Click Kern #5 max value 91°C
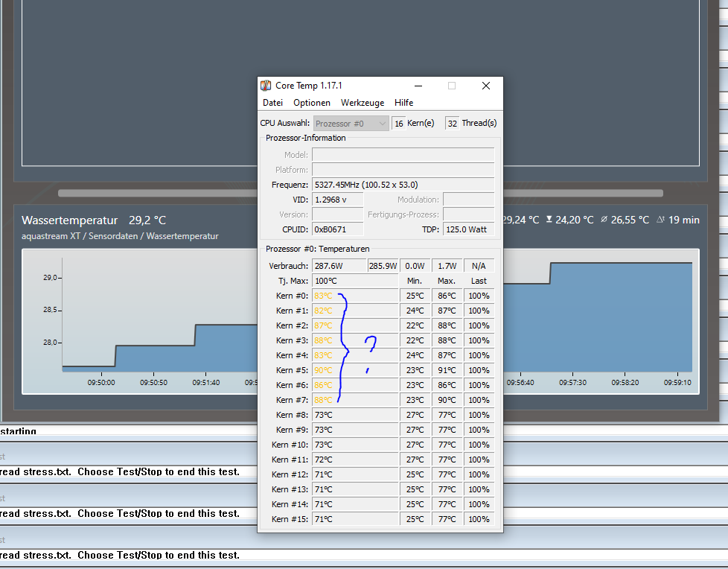 (447, 370)
